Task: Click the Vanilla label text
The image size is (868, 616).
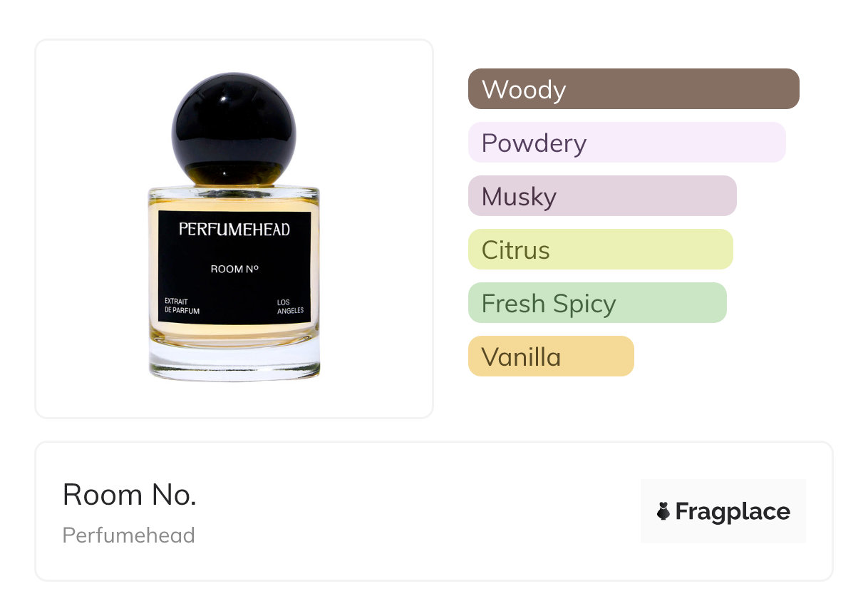Action: (522, 357)
